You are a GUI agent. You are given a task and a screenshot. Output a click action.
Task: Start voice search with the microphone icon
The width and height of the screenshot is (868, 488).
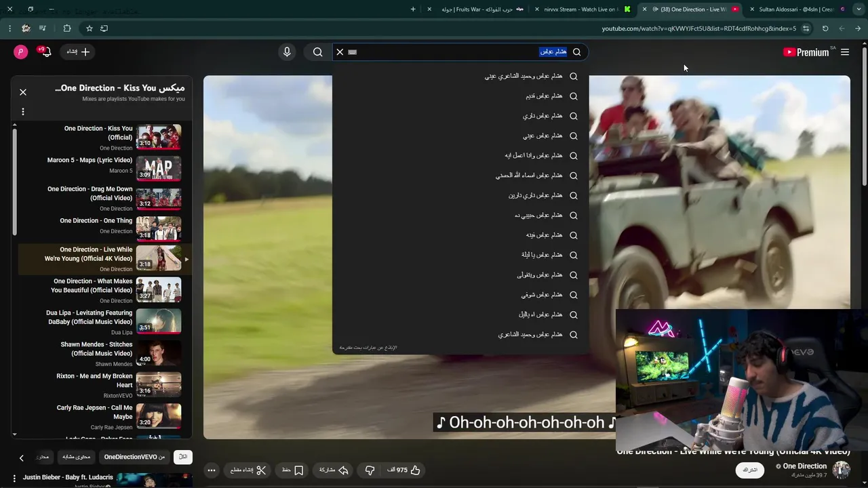click(x=287, y=52)
